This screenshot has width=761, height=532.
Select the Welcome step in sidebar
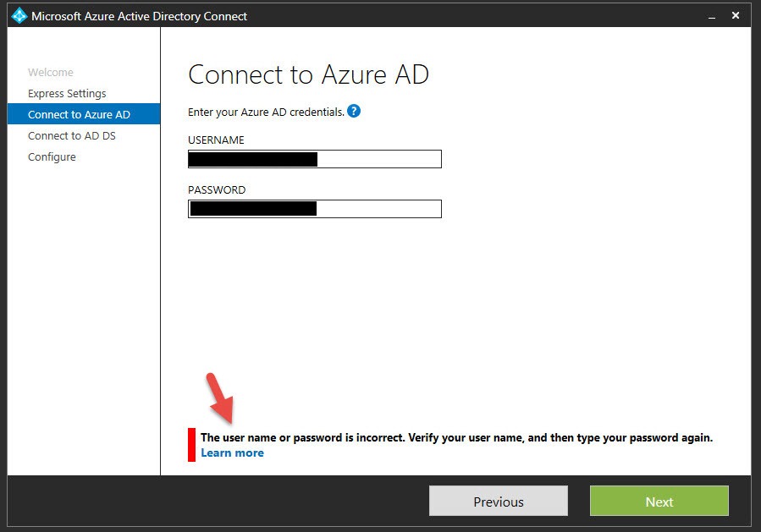(x=51, y=73)
